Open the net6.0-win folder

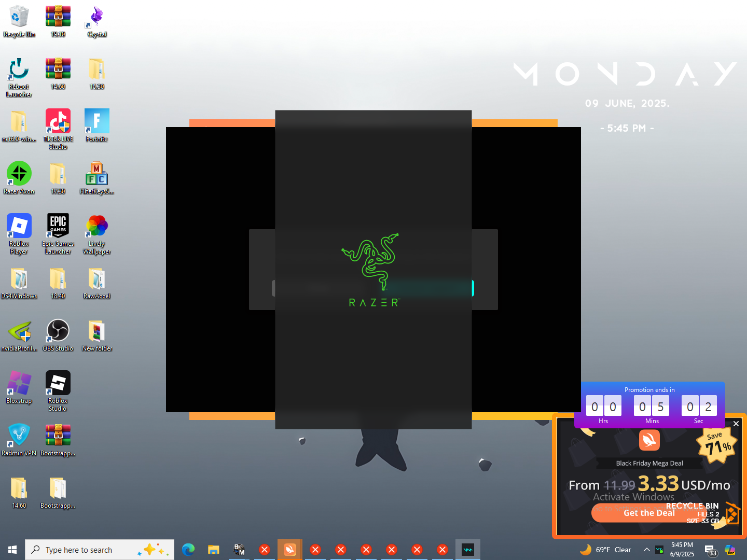point(19,127)
